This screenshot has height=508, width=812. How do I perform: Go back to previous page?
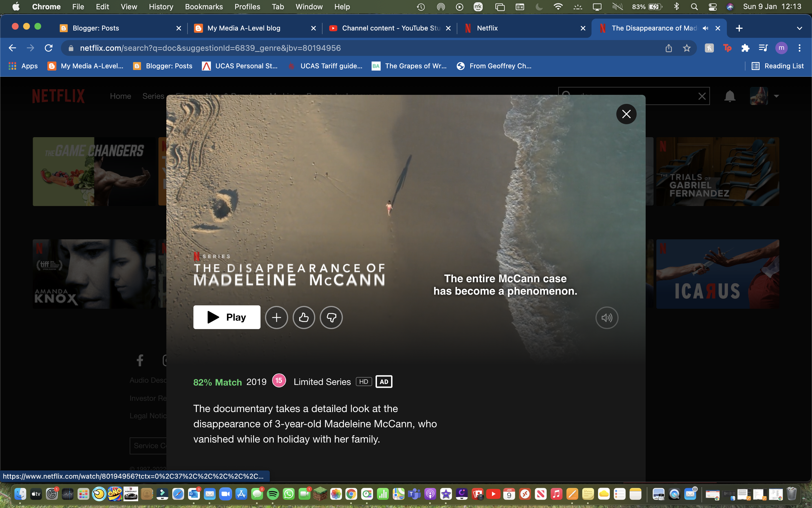pos(12,48)
